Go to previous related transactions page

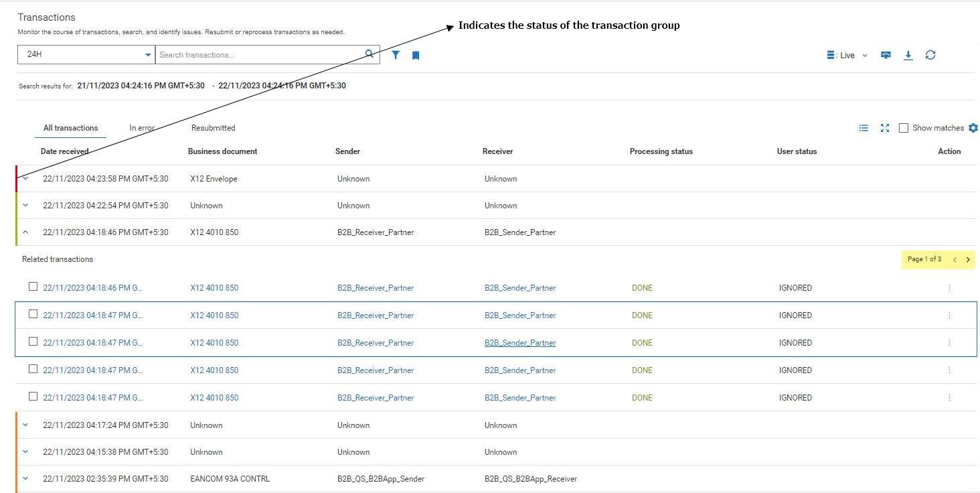tap(955, 259)
